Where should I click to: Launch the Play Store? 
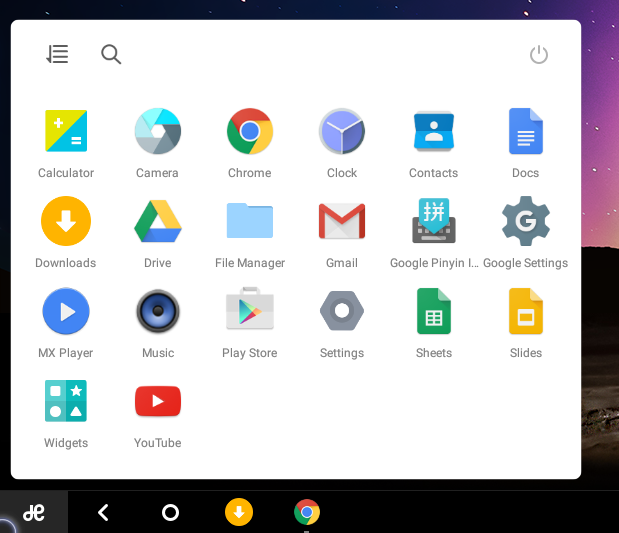point(250,309)
